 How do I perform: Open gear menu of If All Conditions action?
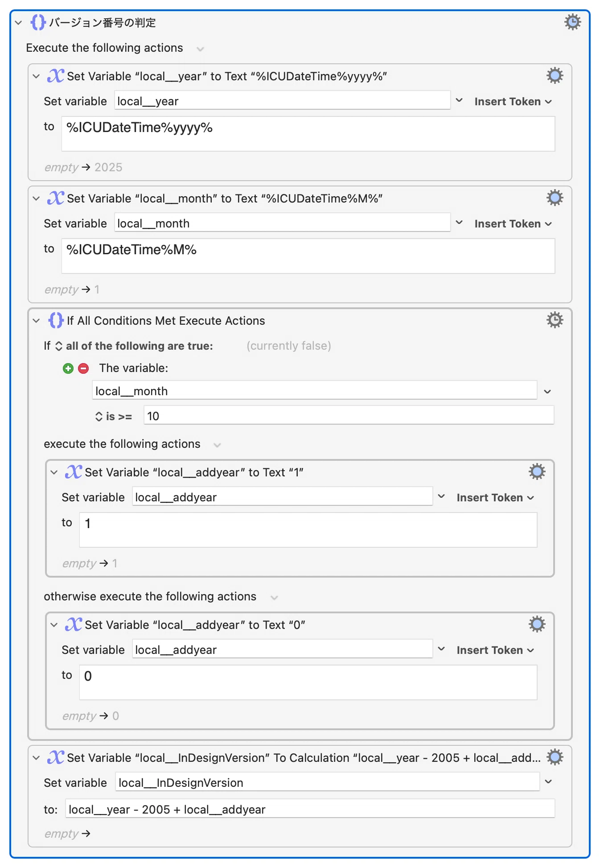point(555,320)
